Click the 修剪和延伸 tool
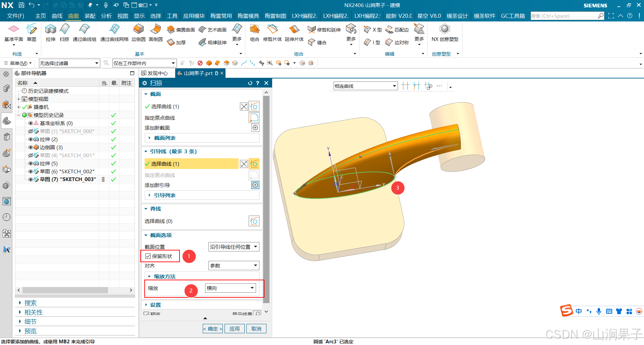 pos(324,30)
